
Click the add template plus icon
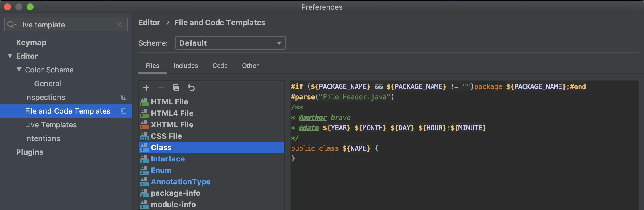coord(146,88)
